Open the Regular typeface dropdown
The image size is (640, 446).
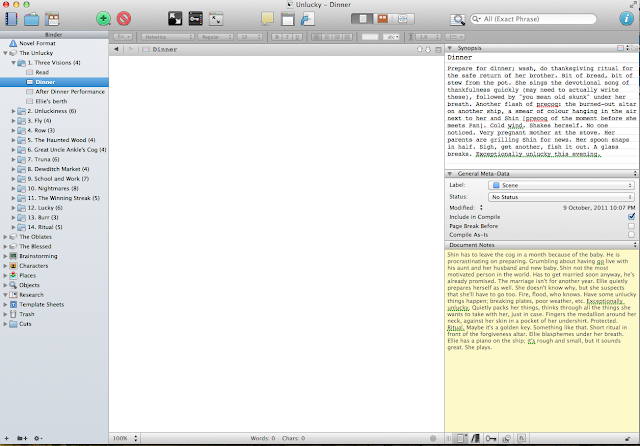tap(215, 37)
